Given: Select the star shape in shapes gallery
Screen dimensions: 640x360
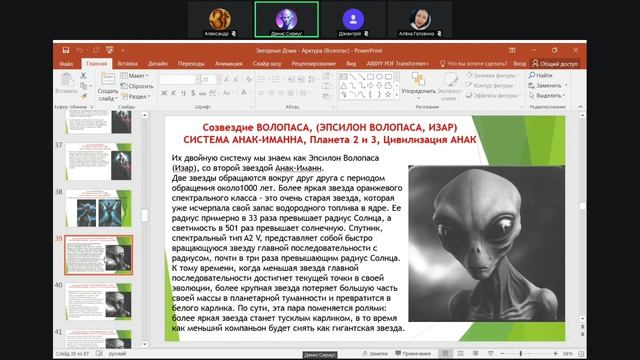Looking at the screenshot, I should pyautogui.click(x=388, y=95).
